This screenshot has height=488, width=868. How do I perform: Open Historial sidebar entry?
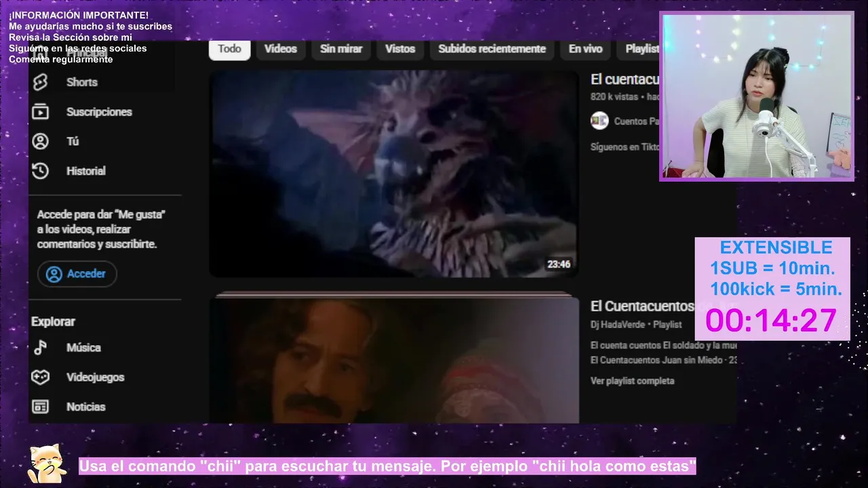tap(85, 171)
